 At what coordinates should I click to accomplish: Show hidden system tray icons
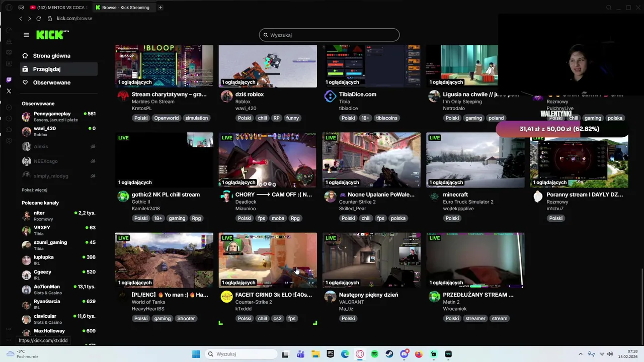pos(580,354)
